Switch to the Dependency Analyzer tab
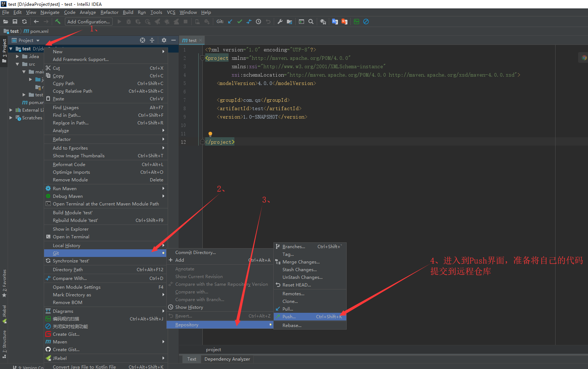588x369 pixels. (x=227, y=359)
